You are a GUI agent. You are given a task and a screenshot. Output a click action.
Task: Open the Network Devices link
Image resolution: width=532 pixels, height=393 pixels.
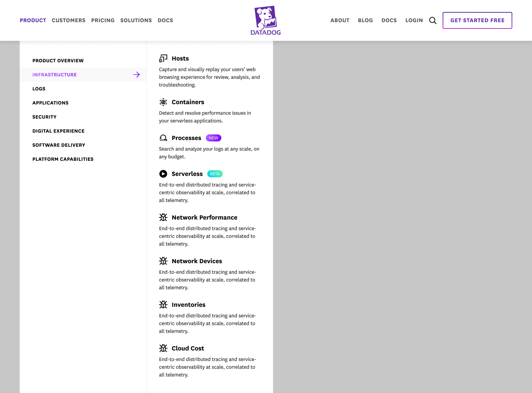197,261
